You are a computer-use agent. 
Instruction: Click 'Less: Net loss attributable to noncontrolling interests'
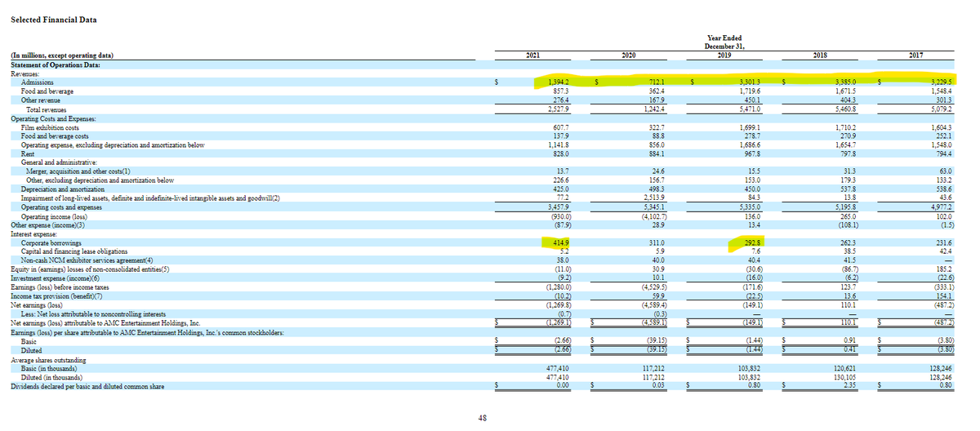pos(93,313)
